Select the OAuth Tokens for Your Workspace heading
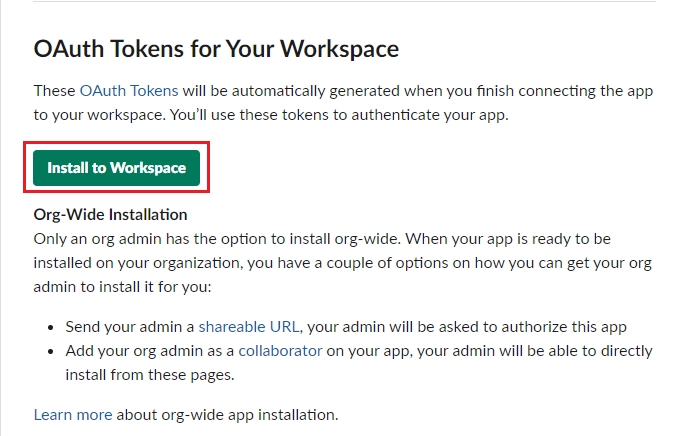Screen dimensions: 687x436 pos(216,49)
